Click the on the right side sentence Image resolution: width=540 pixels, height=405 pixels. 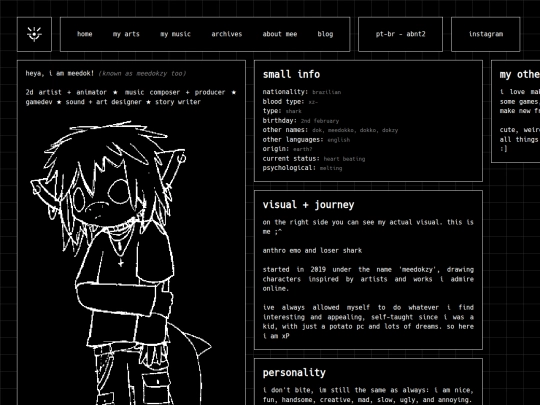click(x=368, y=227)
